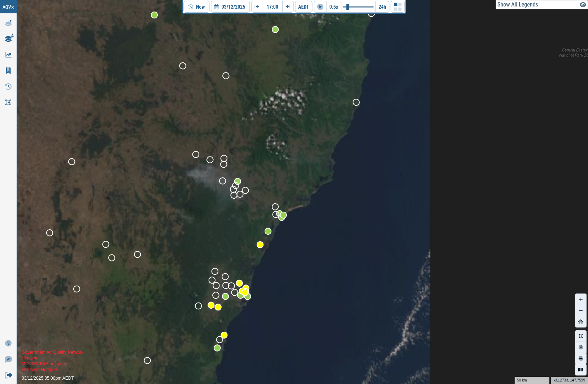Open the 0.5x playback speed selector
The width and height of the screenshot is (588, 384).
point(334,7)
